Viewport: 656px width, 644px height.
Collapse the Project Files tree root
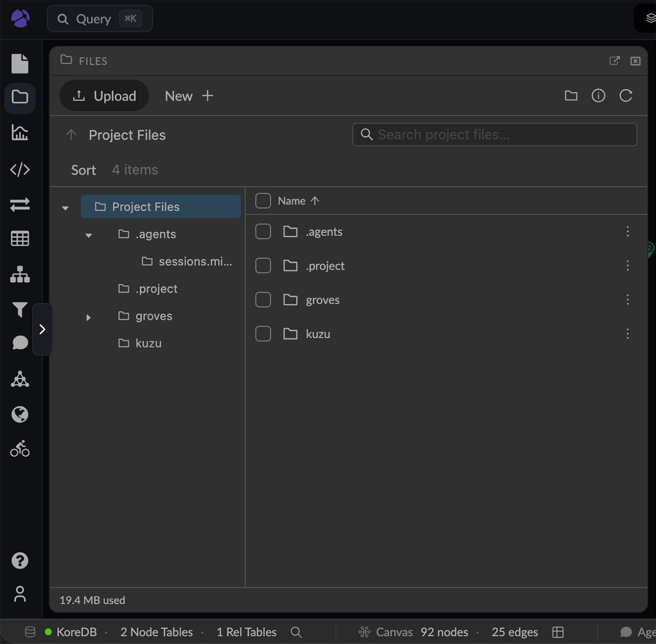(x=65, y=208)
